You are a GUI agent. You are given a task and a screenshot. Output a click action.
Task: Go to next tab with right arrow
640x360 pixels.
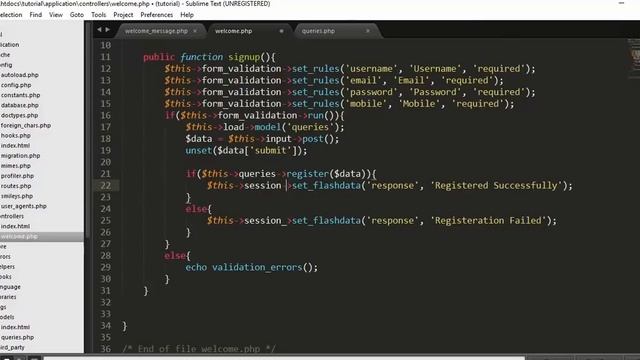tap(107, 29)
